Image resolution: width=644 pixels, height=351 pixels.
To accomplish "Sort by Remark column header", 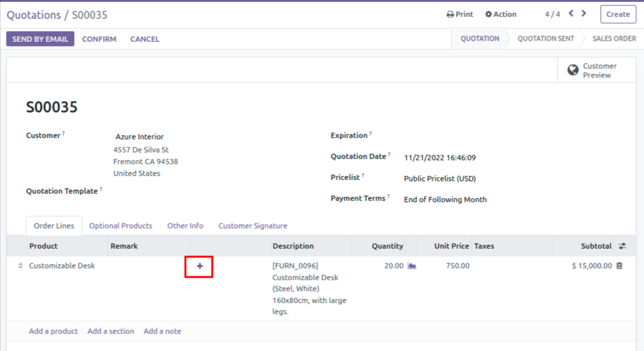I will (x=124, y=246).
